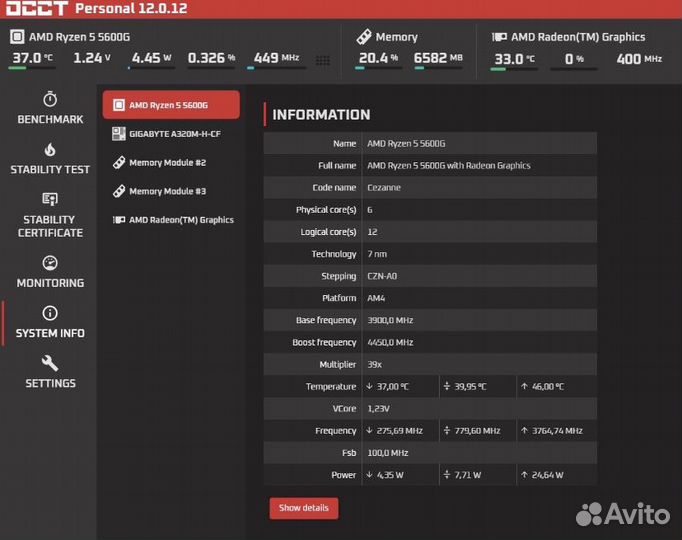Click Fsb value 100,0 MHz

tap(388, 453)
